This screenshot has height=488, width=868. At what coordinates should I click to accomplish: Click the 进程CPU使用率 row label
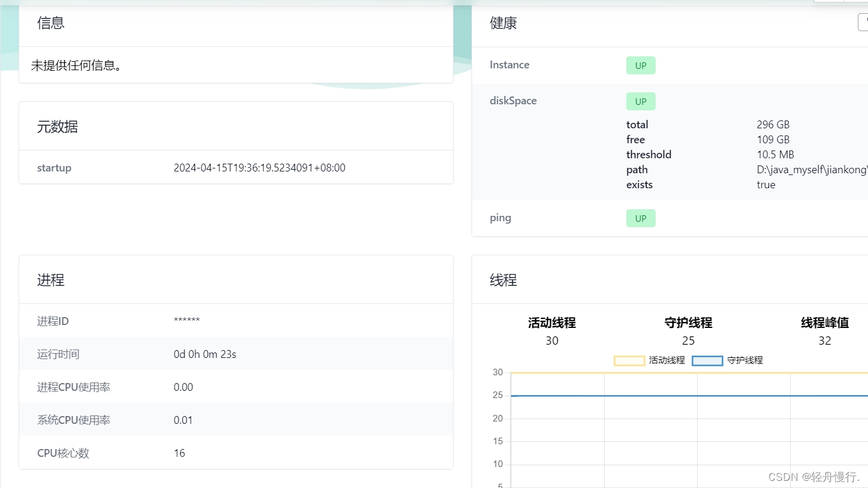click(74, 387)
